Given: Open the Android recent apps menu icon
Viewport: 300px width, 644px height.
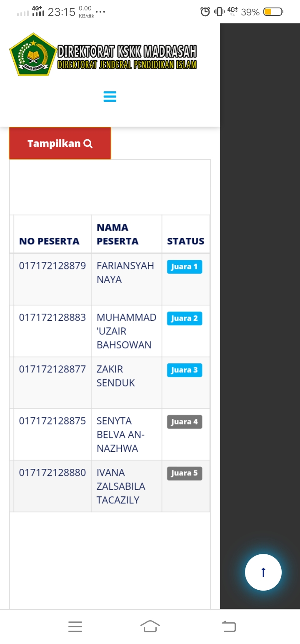Looking at the screenshot, I should point(75,626).
